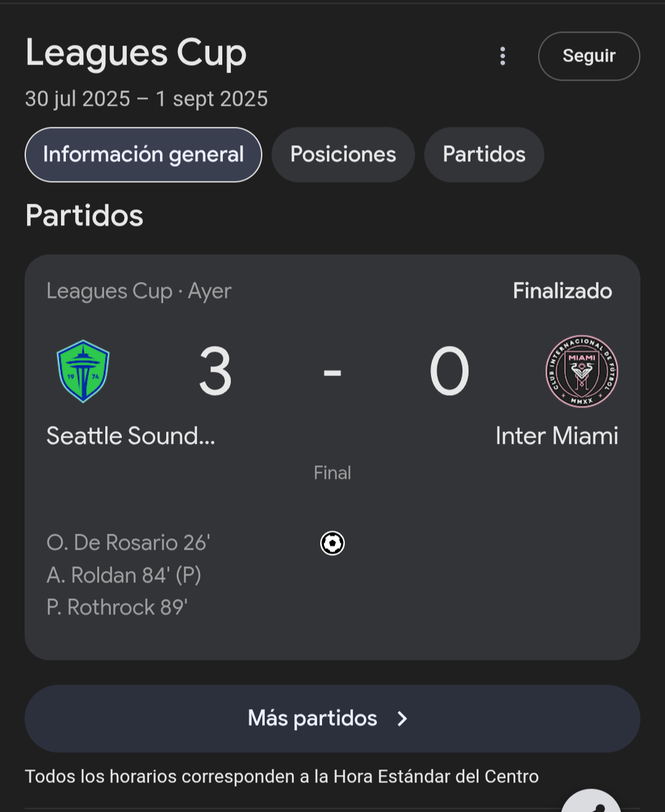The height and width of the screenshot is (812, 665).
Task: Tap the soccer ball goal icon
Action: [332, 543]
